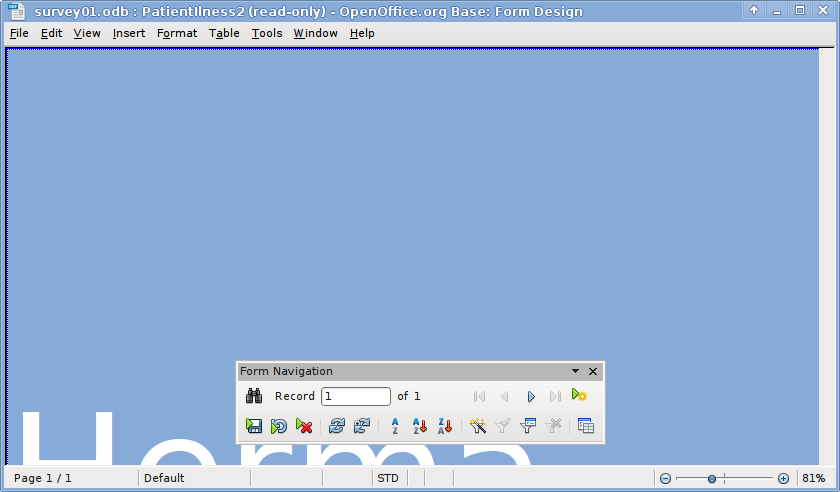Toggle Data source as Table view

[x=586, y=426]
